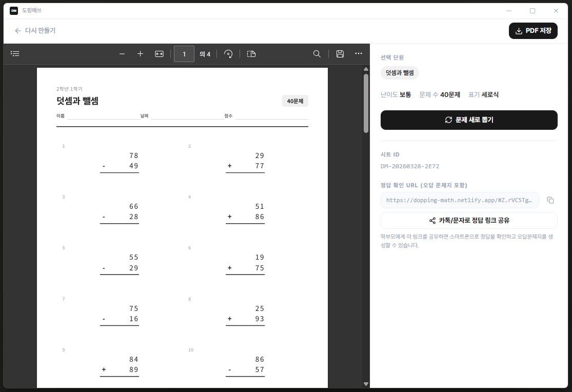Select the 덧셈과 뺄셈 unit chip
The width and height of the screenshot is (572, 392).
point(400,73)
